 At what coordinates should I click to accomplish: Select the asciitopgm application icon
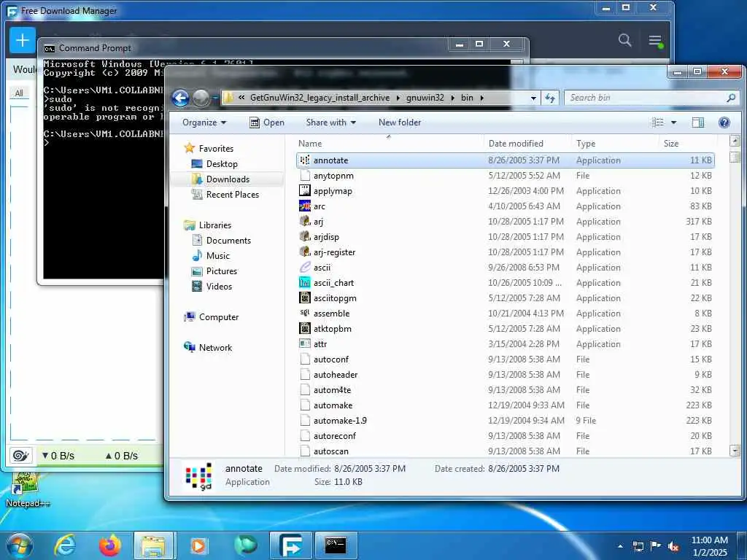point(305,297)
